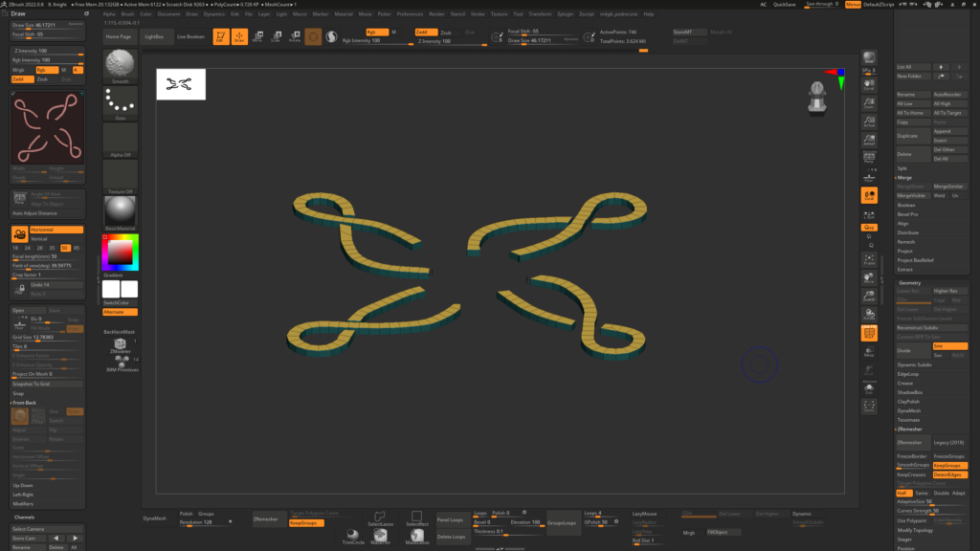This screenshot has height=551, width=980.
Task: Toggle the Horizontal camera setting
Action: coord(56,230)
